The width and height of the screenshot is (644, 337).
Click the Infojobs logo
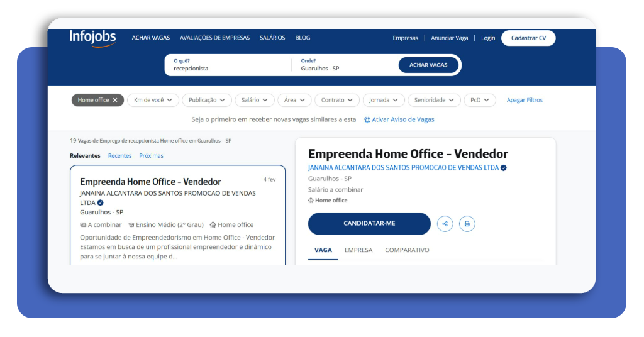[92, 38]
